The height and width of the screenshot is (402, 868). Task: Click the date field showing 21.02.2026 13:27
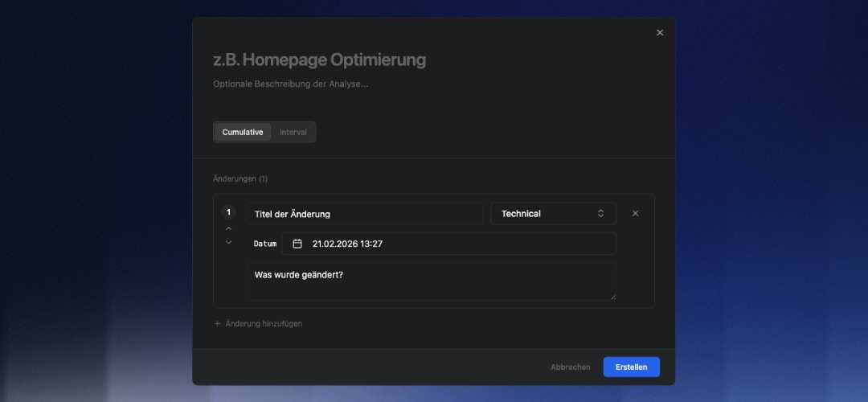[448, 244]
